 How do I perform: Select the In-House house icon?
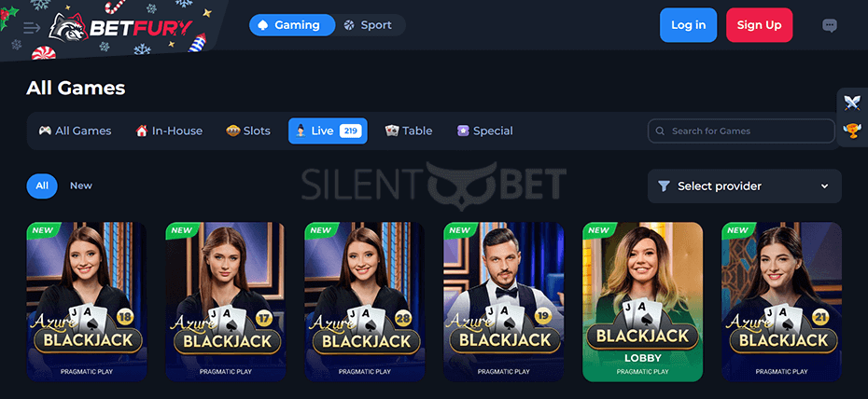[141, 131]
